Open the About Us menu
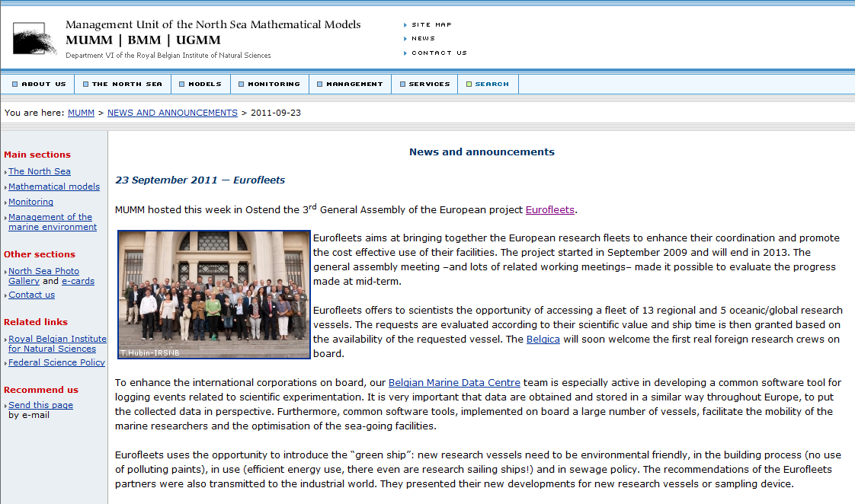Image resolution: width=855 pixels, height=504 pixels. 39,85
